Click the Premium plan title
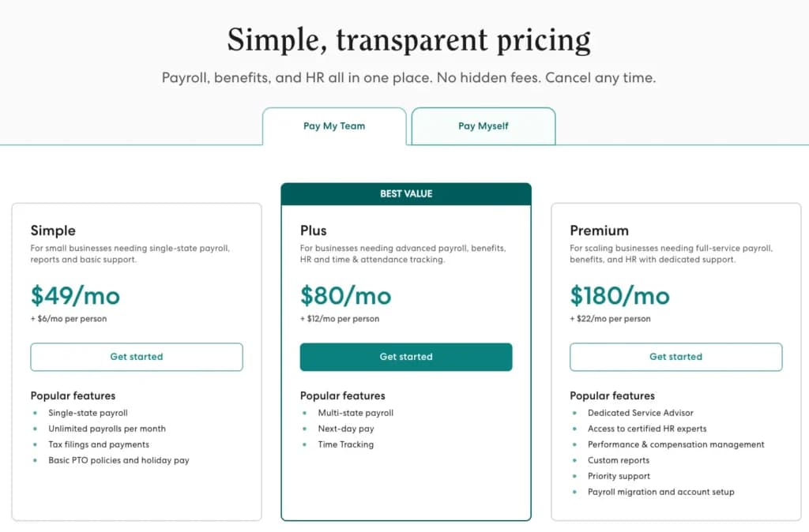This screenshot has height=532, width=809. click(x=599, y=230)
